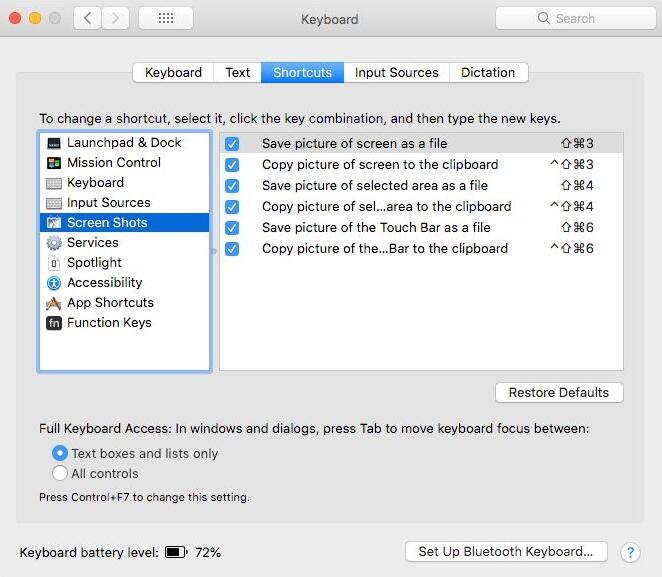Select the App Shortcuts icon

pos(54,303)
